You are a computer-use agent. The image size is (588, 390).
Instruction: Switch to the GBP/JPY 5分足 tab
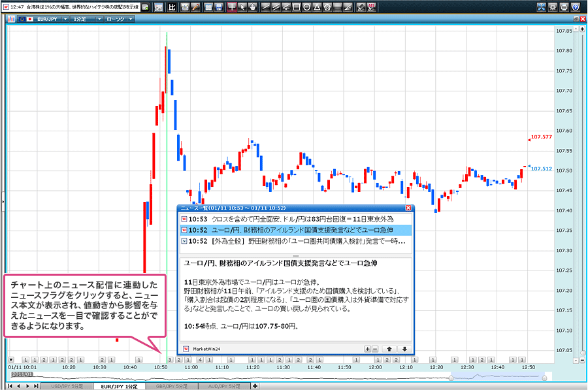pyautogui.click(x=171, y=386)
